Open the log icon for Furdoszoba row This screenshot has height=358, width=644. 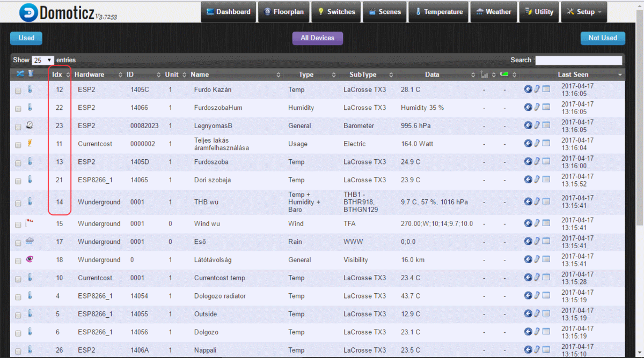pos(546,161)
